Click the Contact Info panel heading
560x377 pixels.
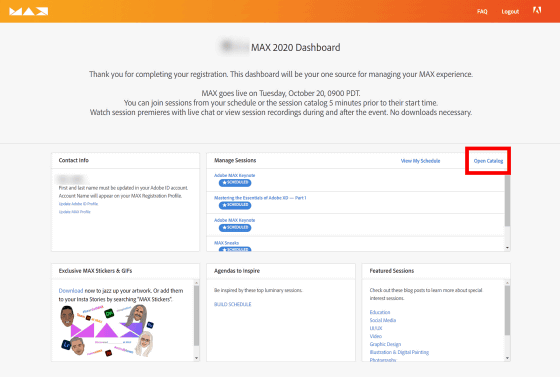pos(74,160)
